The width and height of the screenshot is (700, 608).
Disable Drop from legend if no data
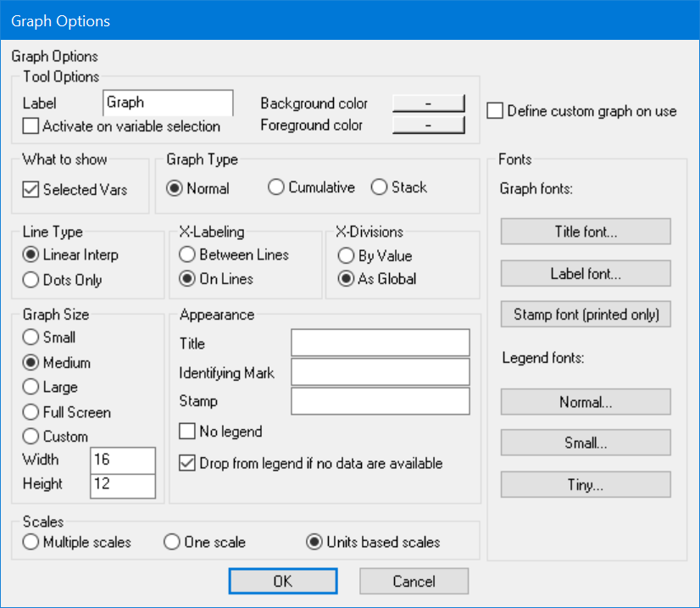(188, 464)
